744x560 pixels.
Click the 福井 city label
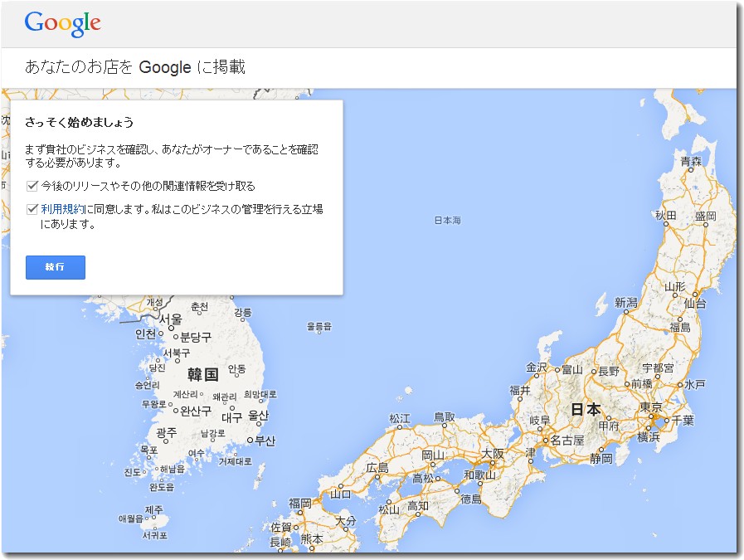click(x=519, y=390)
